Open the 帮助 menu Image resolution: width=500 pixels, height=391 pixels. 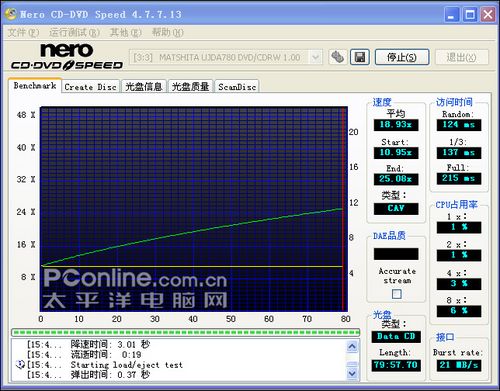coord(167,32)
